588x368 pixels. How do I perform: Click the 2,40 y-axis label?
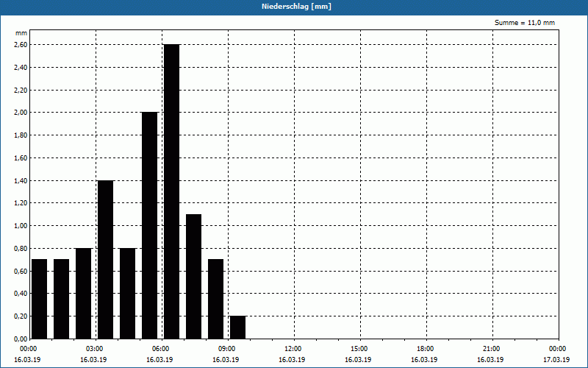pos(21,68)
